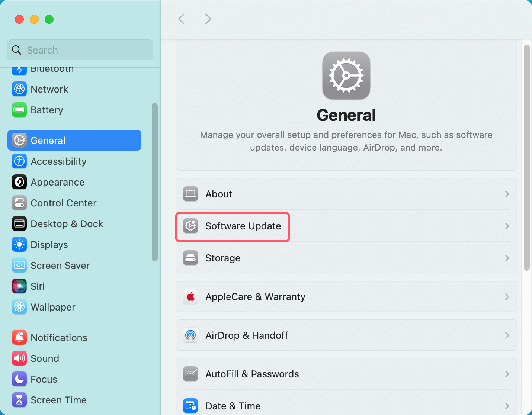Open AutoFill & Passwords settings
532x415 pixels.
(252, 374)
